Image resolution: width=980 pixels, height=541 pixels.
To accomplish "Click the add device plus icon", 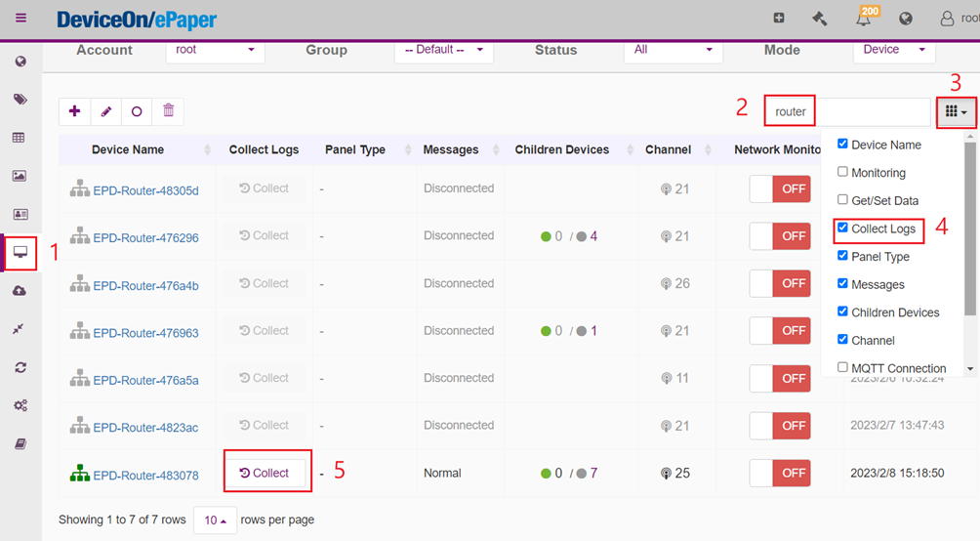I will tap(74, 111).
